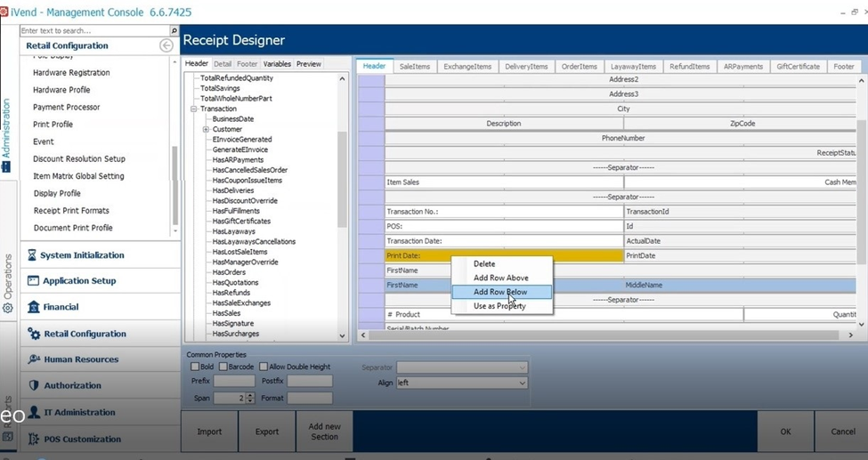The width and height of the screenshot is (868, 460).
Task: Select HasSignature in variable tree
Action: (x=233, y=323)
